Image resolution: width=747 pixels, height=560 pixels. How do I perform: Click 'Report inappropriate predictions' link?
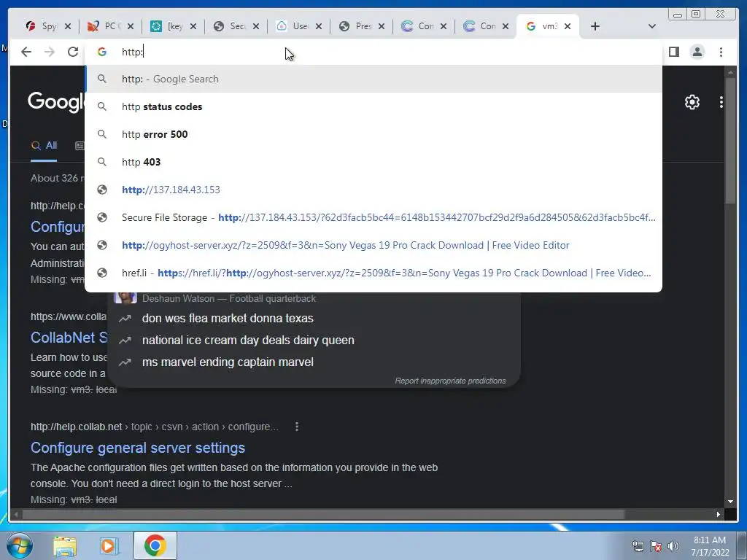click(450, 381)
